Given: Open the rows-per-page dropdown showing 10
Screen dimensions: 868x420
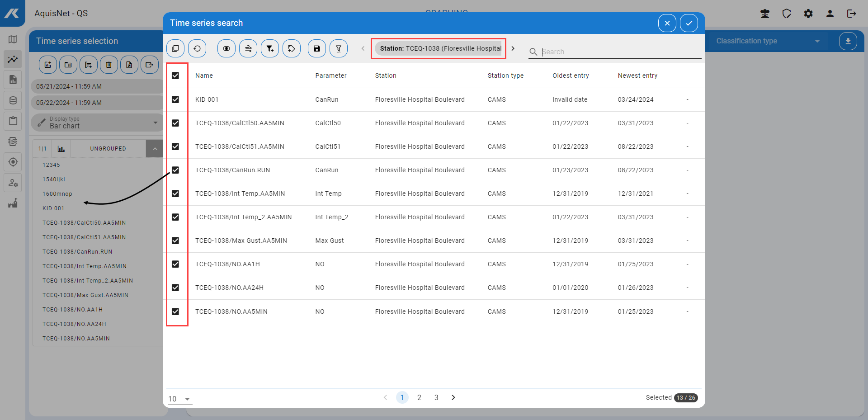Looking at the screenshot, I should (179, 399).
